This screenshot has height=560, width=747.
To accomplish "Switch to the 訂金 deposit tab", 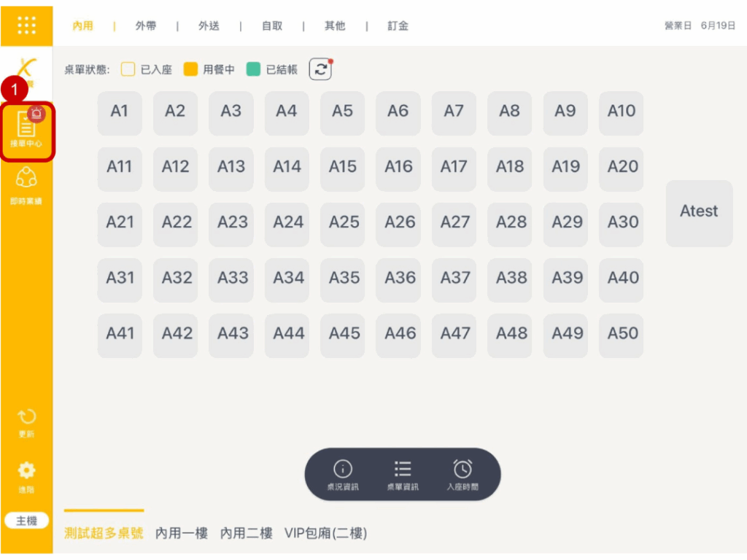I will 398,26.
